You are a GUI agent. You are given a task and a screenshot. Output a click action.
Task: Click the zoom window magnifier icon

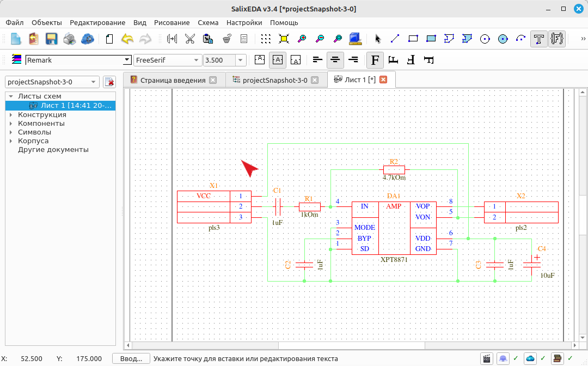click(338, 39)
